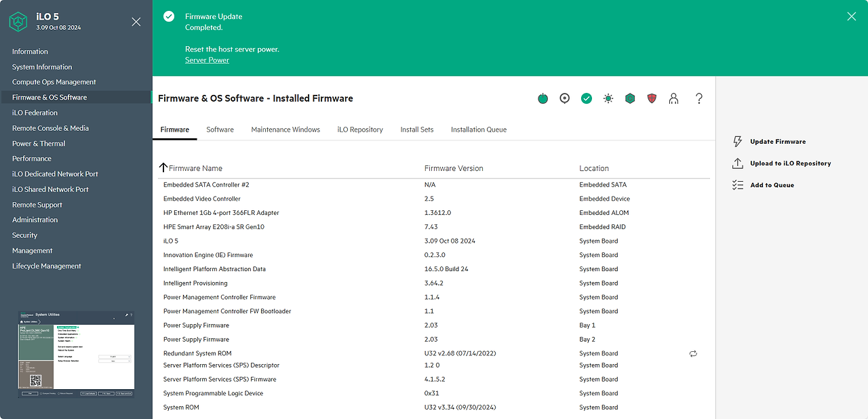The width and height of the screenshot is (868, 419).
Task: Open the iLO hexagon status icon
Action: tap(629, 98)
